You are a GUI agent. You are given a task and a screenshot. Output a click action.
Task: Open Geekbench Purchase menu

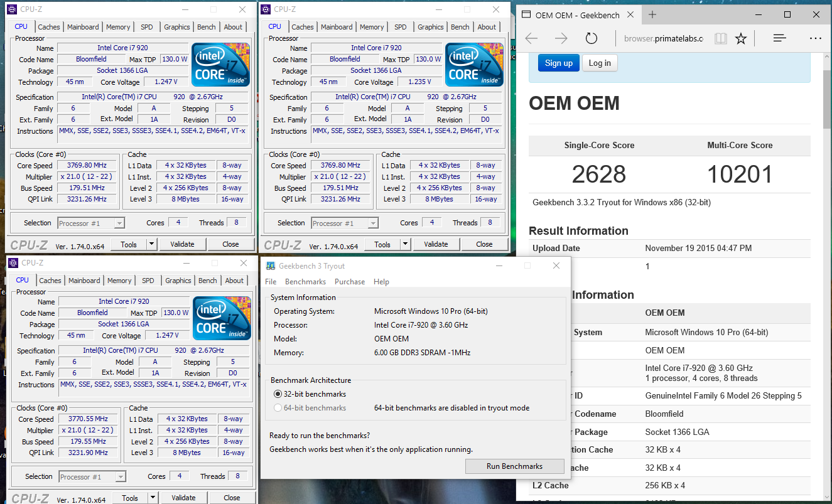click(x=350, y=282)
